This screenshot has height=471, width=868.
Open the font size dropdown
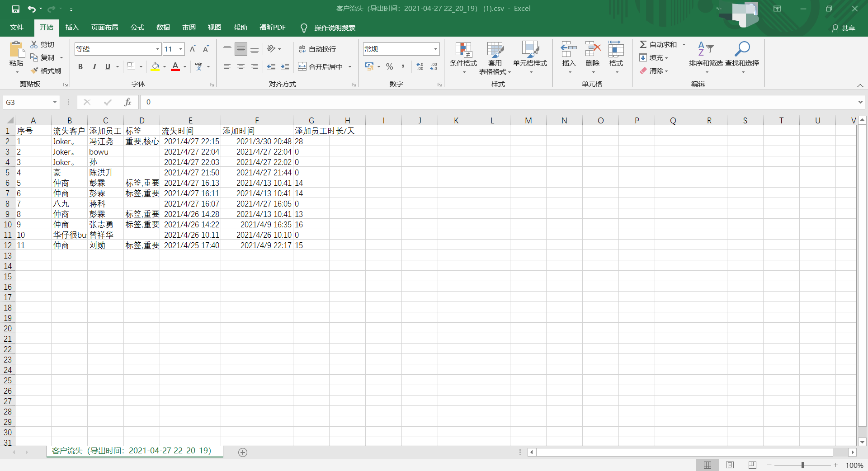181,49
